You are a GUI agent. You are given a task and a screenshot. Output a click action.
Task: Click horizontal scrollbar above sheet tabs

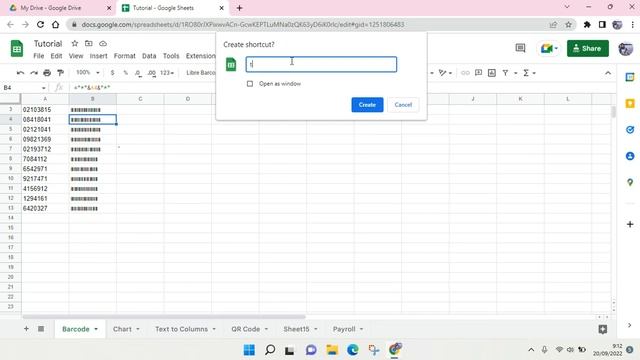click(x=163, y=317)
